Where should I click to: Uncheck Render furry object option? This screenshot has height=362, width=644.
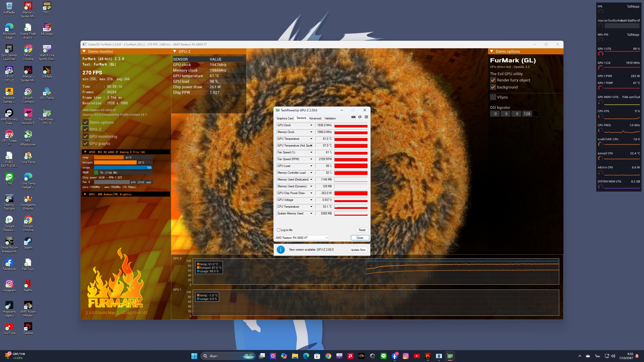493,80
